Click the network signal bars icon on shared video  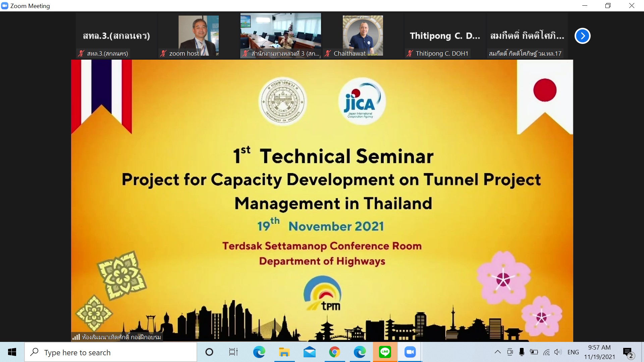click(76, 337)
